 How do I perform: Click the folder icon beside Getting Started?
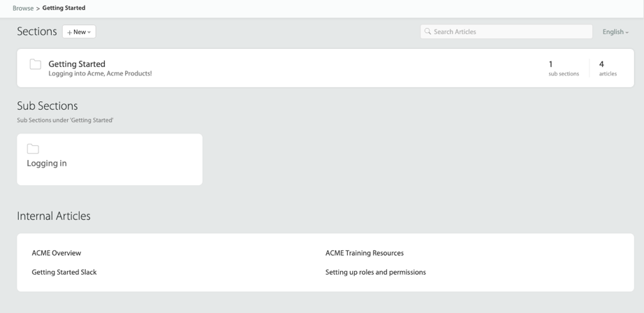(x=35, y=64)
